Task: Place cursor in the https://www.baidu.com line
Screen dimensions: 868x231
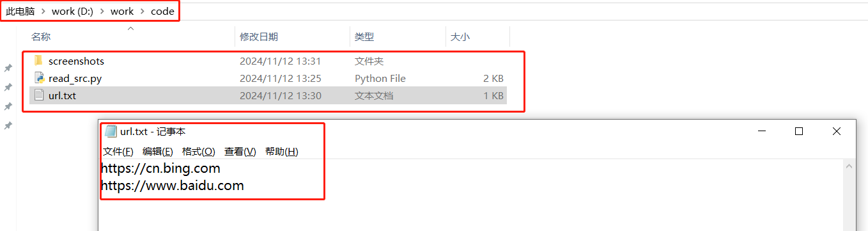Action: pyautogui.click(x=173, y=186)
